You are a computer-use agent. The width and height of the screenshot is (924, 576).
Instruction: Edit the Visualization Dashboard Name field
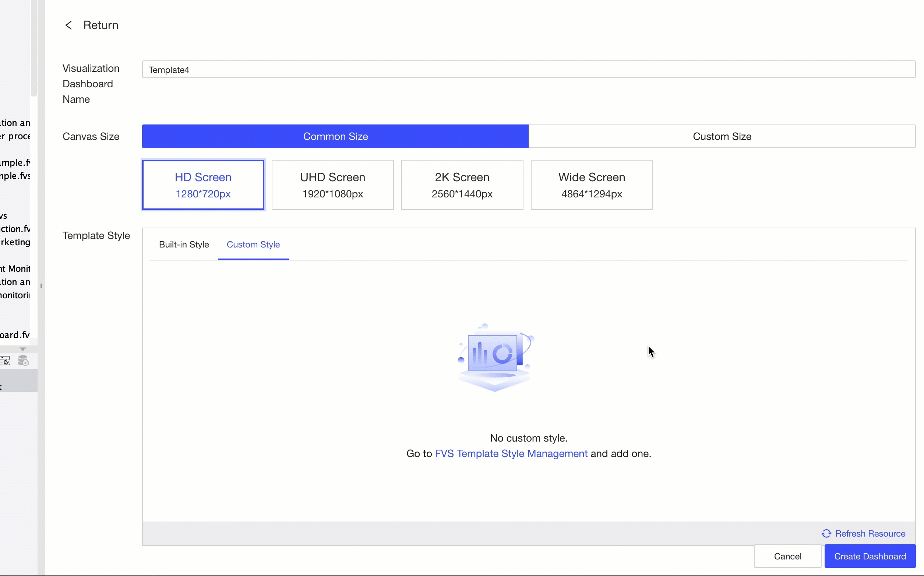[x=528, y=69]
